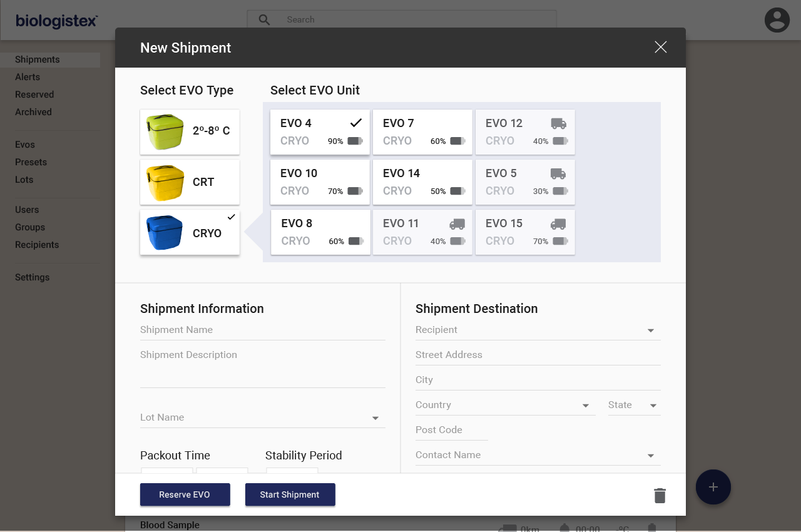Screen dimensions: 801x532
Task: Deselect the checkmark on EVO 4
Action: (x=355, y=123)
